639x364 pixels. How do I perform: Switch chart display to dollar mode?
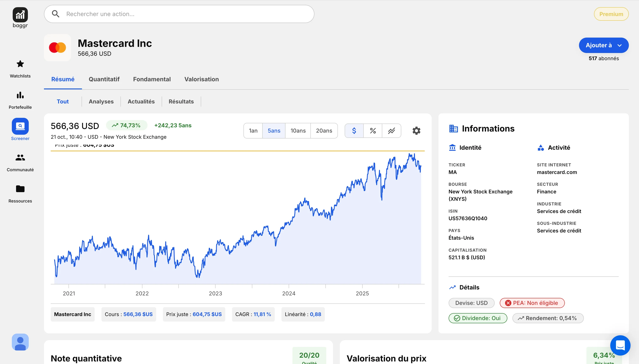tap(354, 130)
